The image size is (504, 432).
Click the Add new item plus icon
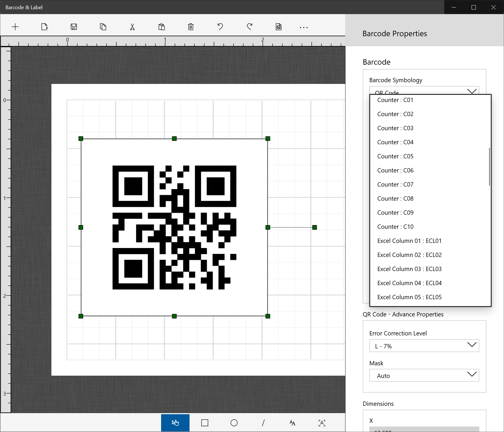click(x=15, y=27)
